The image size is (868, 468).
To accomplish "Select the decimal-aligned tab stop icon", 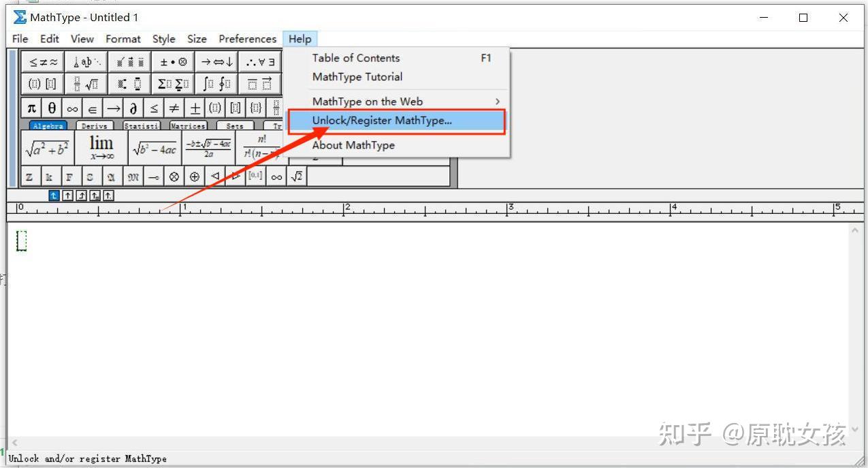I will [110, 196].
